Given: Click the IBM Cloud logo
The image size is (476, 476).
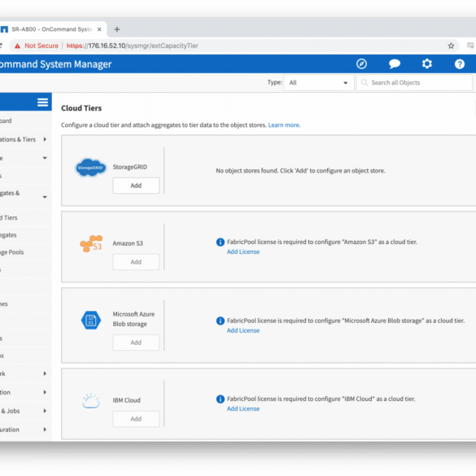Looking at the screenshot, I should click(91, 401).
